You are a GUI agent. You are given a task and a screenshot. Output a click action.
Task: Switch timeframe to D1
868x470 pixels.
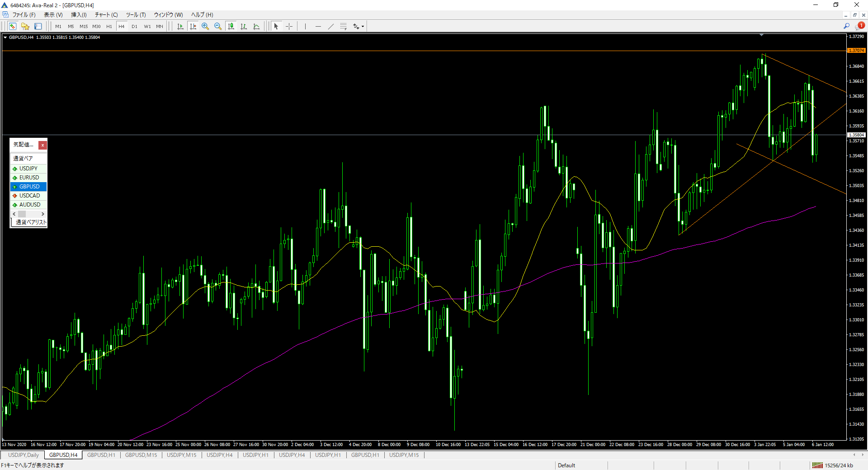[134, 26]
